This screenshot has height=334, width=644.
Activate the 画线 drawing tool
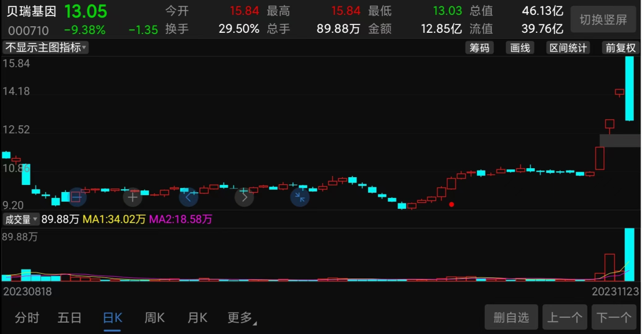(x=520, y=48)
